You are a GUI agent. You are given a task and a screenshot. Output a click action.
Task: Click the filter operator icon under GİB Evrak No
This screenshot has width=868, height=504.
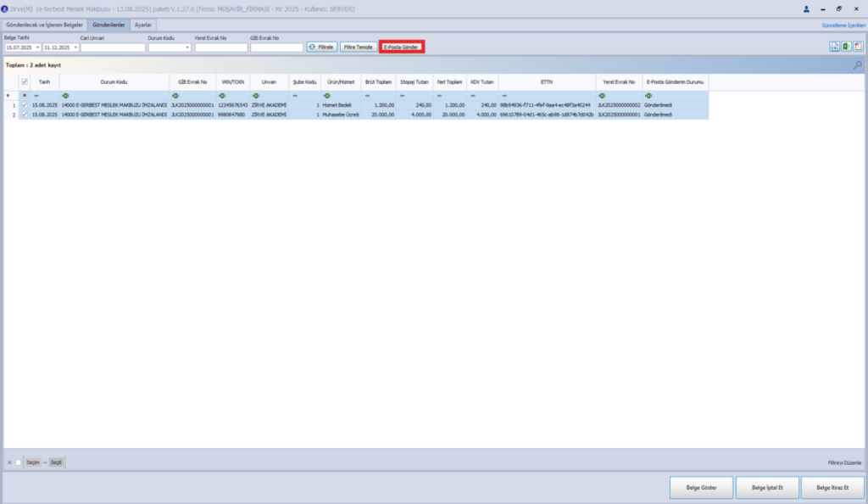175,96
